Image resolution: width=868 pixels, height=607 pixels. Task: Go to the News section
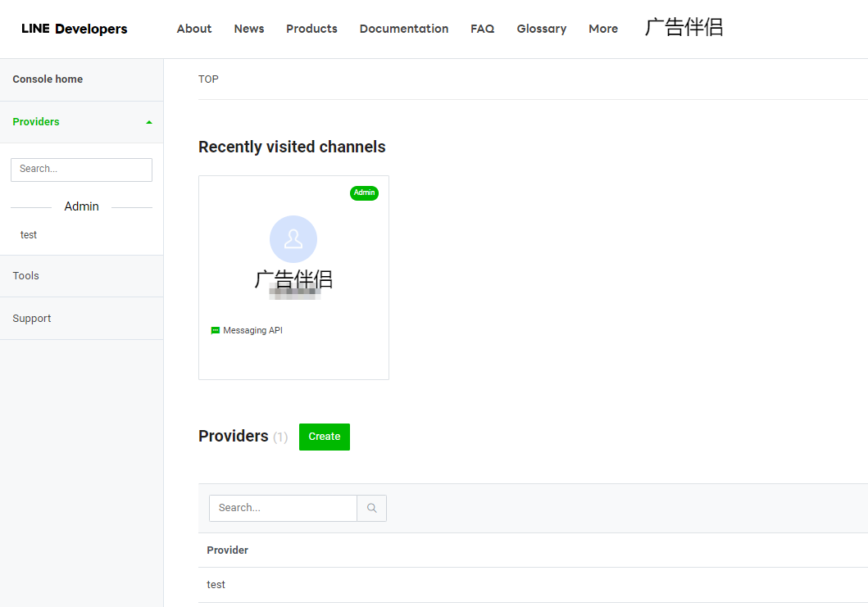click(x=249, y=29)
